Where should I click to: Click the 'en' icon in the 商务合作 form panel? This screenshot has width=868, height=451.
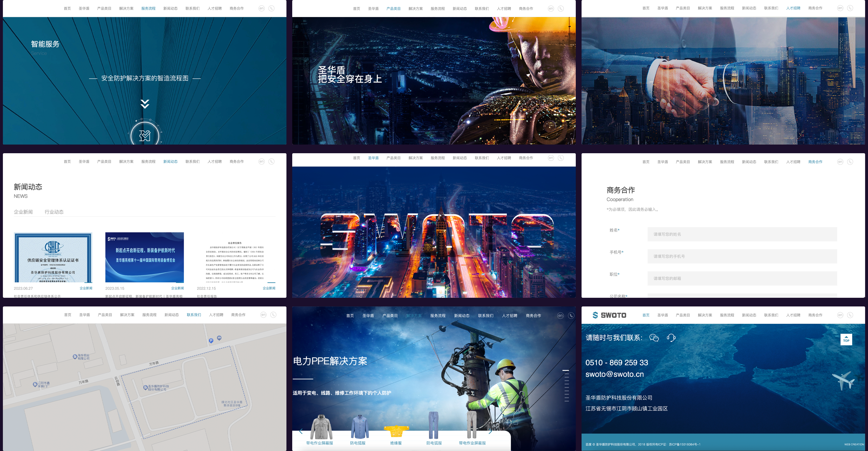tap(841, 162)
